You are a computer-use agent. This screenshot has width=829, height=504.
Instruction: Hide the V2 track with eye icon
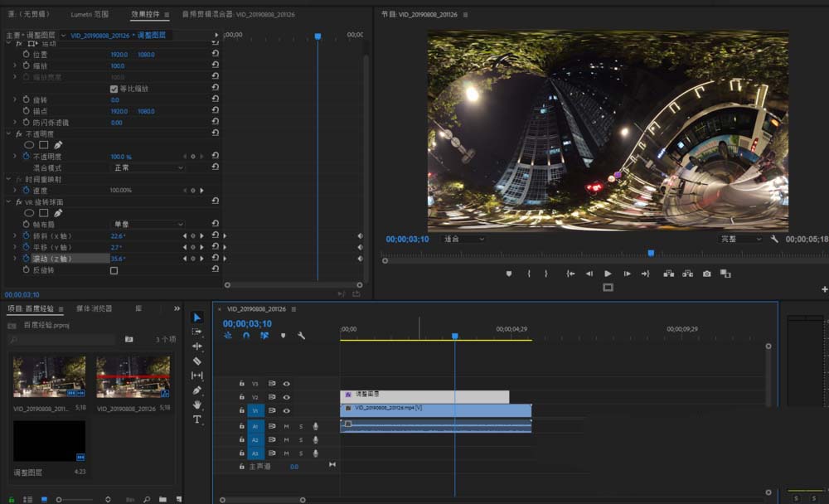pyautogui.click(x=286, y=397)
